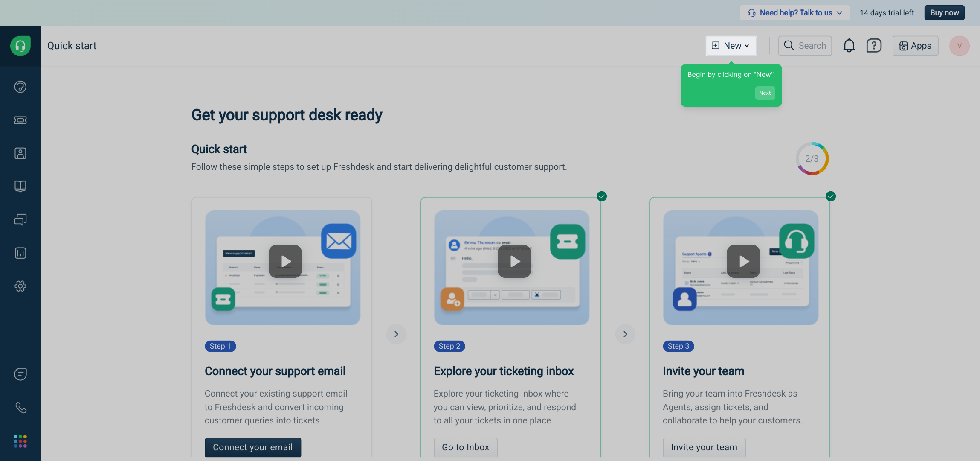The image size is (980, 461).
Task: Click the Buy now button
Action: point(944,13)
